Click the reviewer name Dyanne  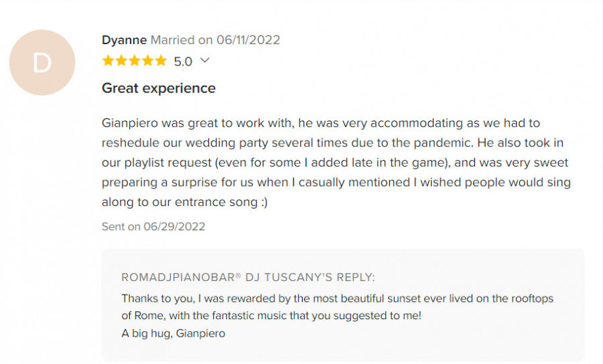click(x=124, y=40)
